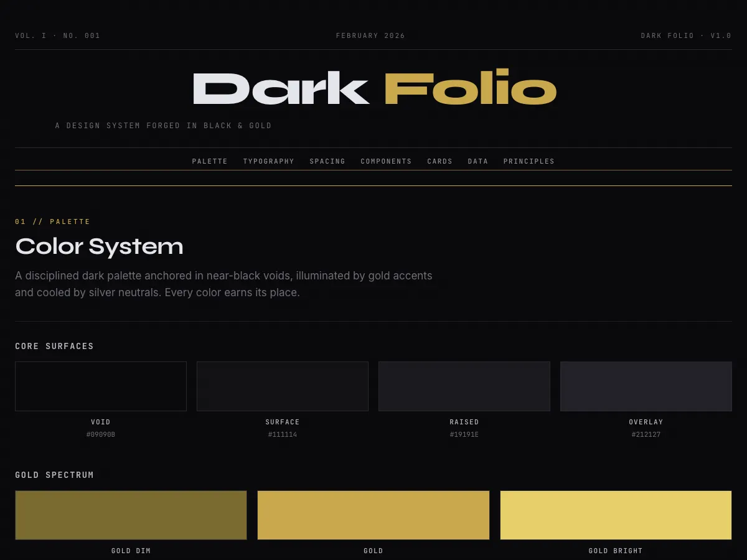Image resolution: width=747 pixels, height=560 pixels.
Task: Open the PALETTE navigation section
Action: pyautogui.click(x=210, y=161)
